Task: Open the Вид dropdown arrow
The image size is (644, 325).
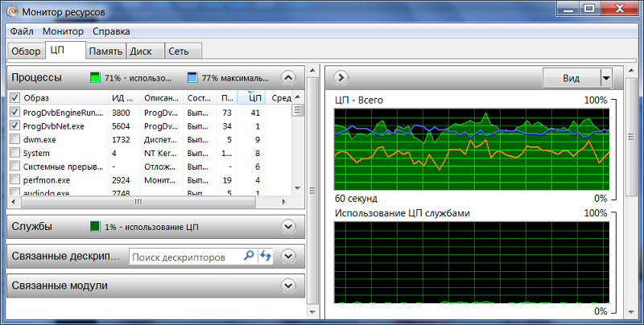Action: [x=606, y=77]
